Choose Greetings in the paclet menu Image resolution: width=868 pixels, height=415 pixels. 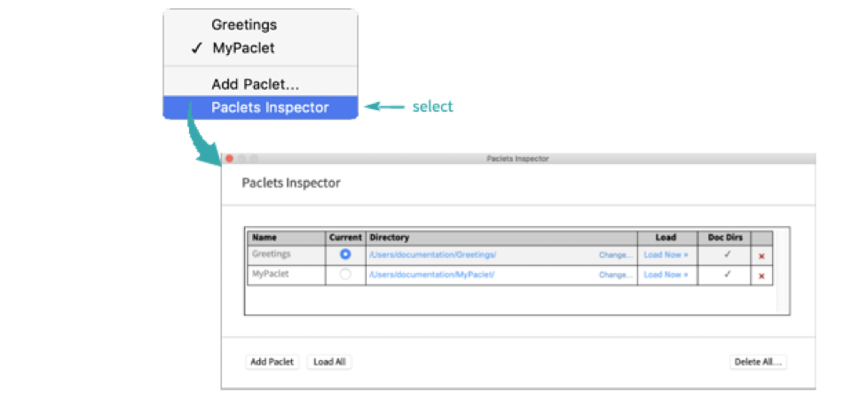point(243,25)
